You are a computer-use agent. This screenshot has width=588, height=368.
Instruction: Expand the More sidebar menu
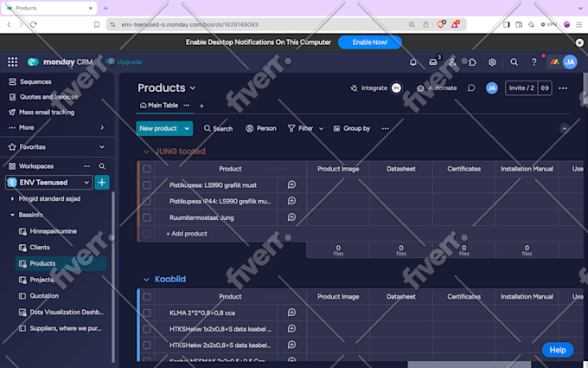pos(102,127)
